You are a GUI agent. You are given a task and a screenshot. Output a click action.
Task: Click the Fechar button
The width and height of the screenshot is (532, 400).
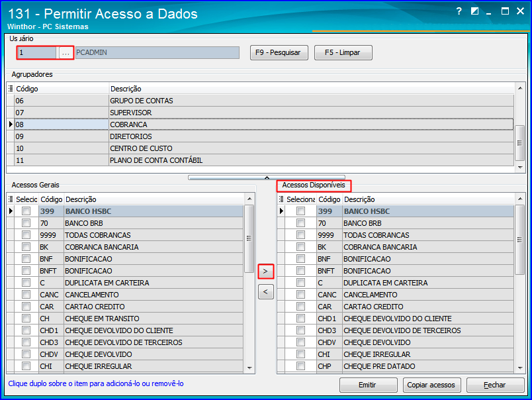click(495, 385)
